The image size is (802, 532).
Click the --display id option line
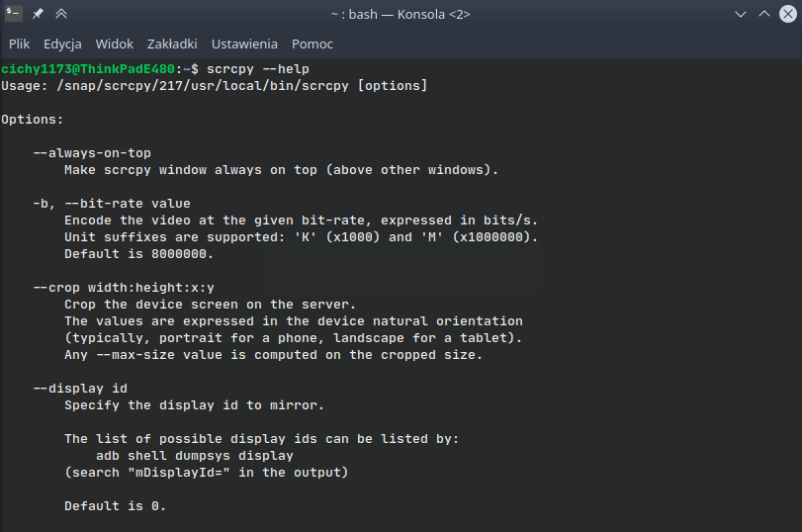pyautogui.click(x=80, y=389)
